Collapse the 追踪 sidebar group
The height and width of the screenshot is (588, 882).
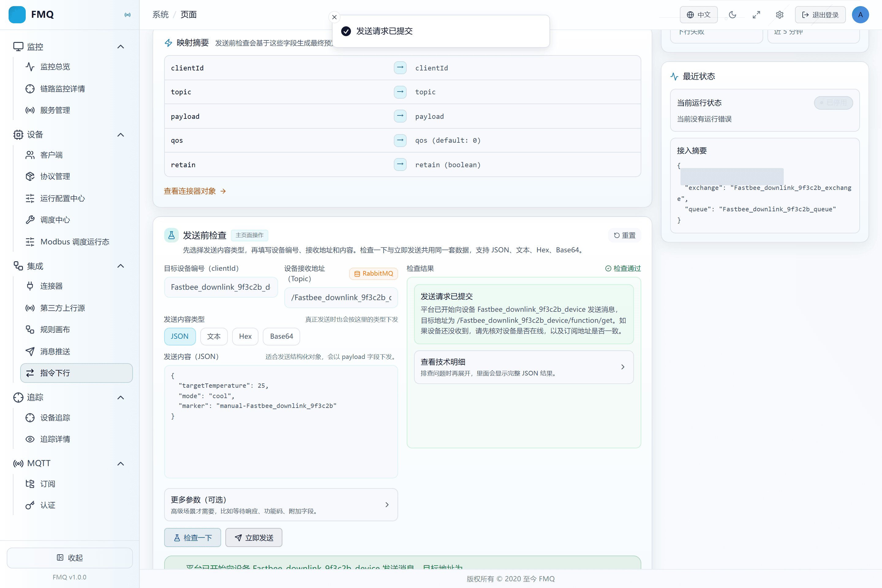(x=120, y=398)
